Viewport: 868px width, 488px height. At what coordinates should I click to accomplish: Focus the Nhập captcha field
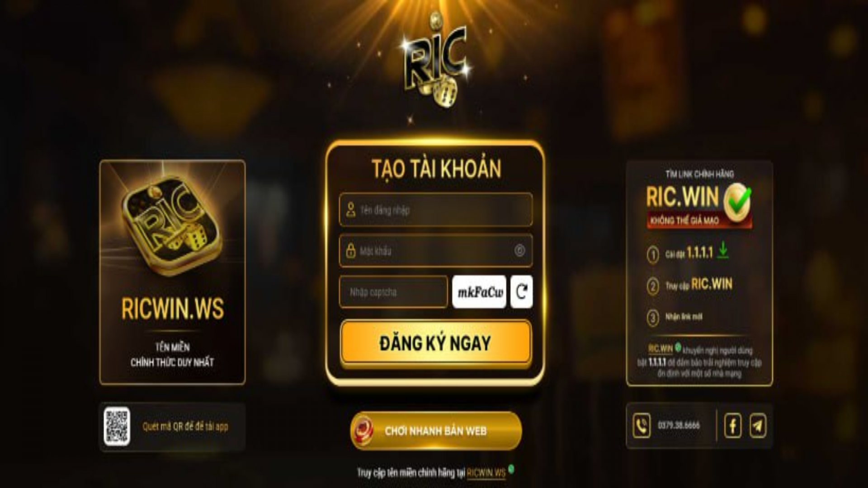[393, 292]
